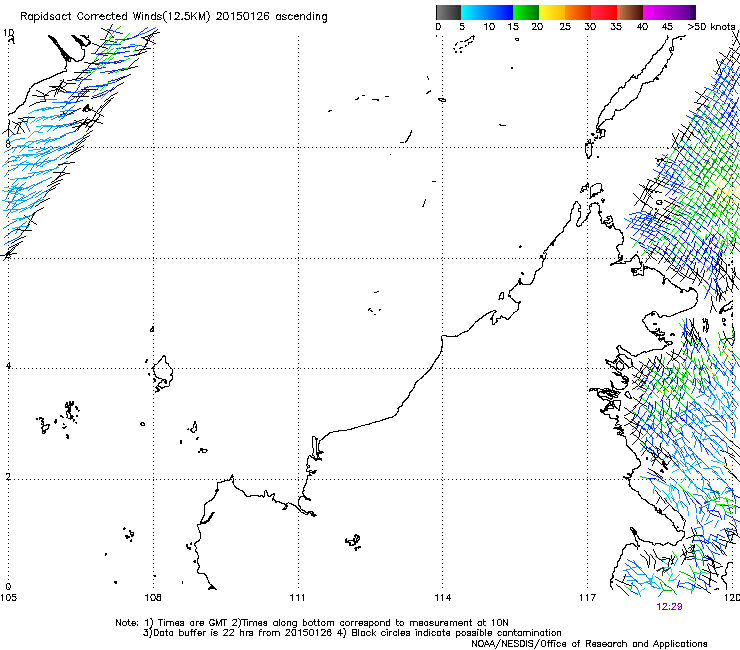This screenshot has height=650, width=740.
Task: Click the purple swath time '12:29'
Action: [x=669, y=607]
